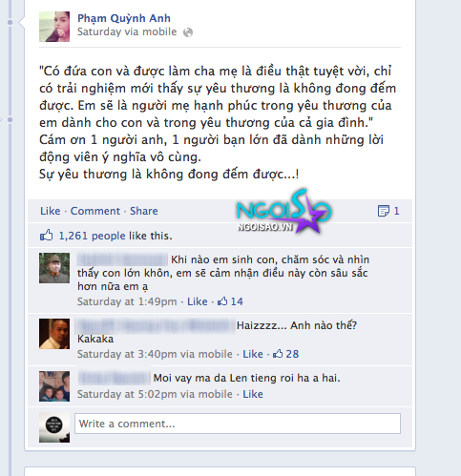Click the 28 likes thumbs-up icon
This screenshot has width=461, height=476.
[x=278, y=354]
